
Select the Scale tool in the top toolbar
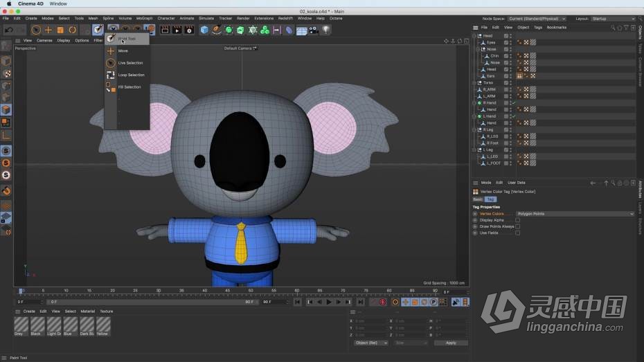click(x=60, y=30)
